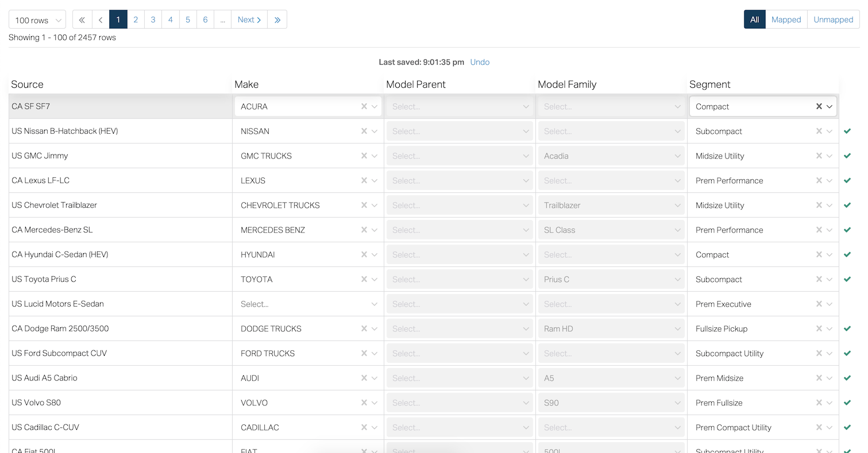Remove the NISSAN make value
The image size is (868, 453).
(364, 131)
